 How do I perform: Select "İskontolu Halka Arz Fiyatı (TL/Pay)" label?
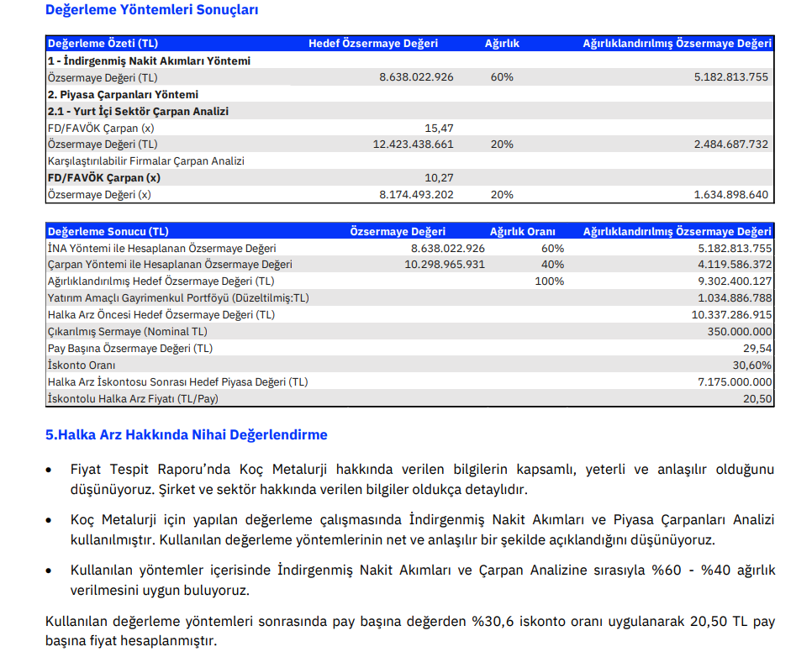coord(133,399)
